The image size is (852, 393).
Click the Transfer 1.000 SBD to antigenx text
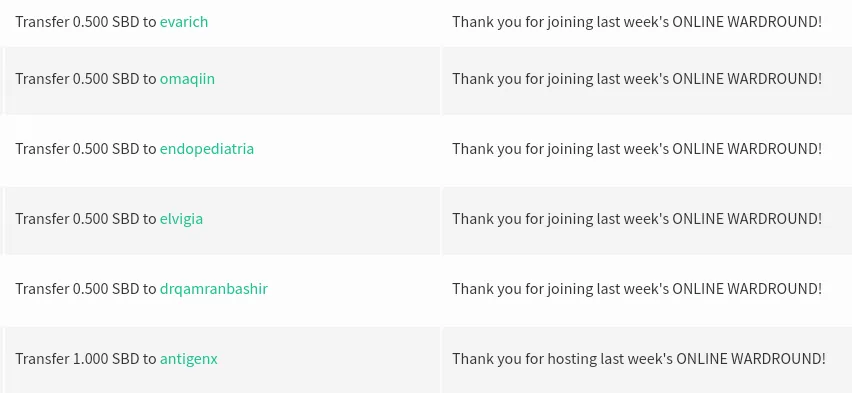[x=116, y=359]
